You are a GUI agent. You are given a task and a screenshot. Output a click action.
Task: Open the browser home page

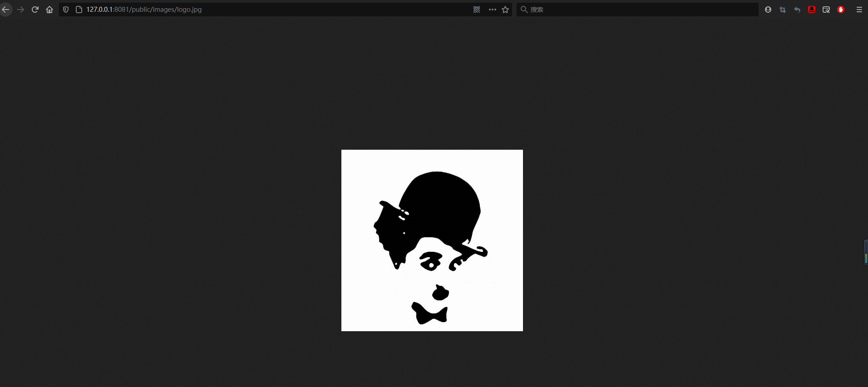click(x=49, y=10)
